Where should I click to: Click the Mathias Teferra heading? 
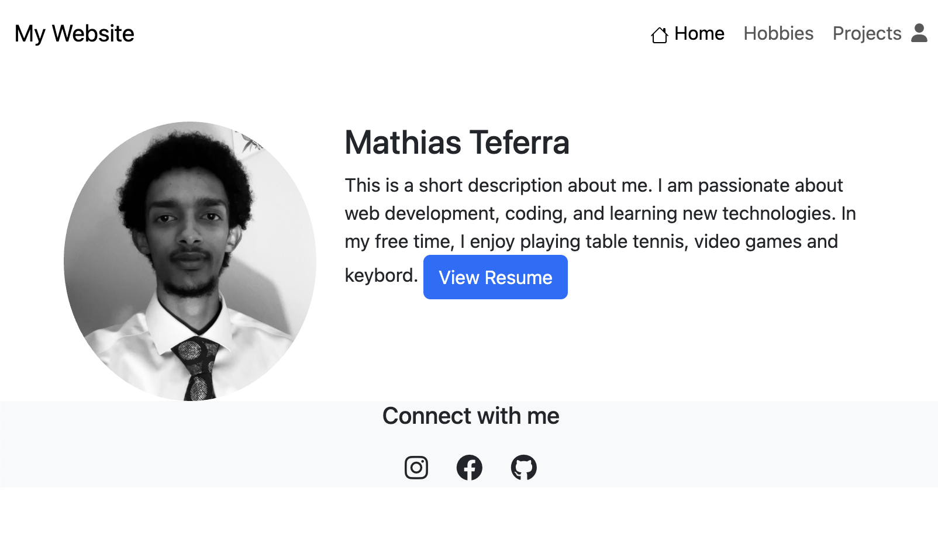(x=457, y=143)
